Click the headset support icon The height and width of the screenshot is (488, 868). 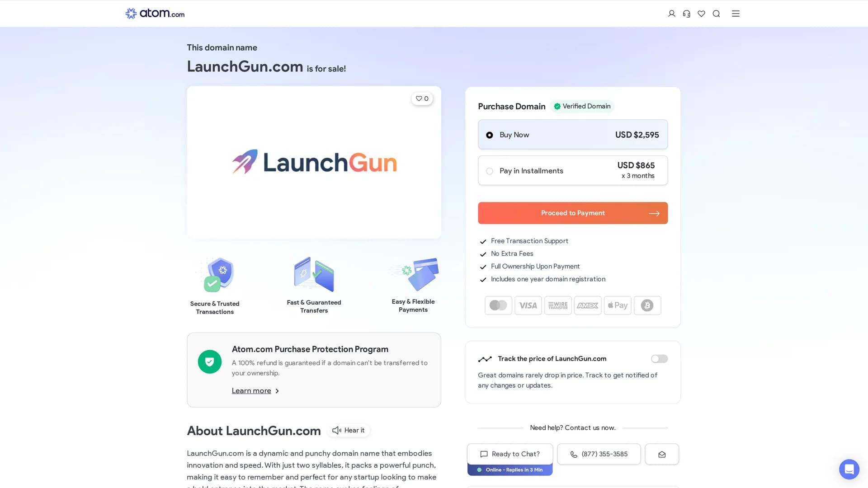tap(687, 14)
